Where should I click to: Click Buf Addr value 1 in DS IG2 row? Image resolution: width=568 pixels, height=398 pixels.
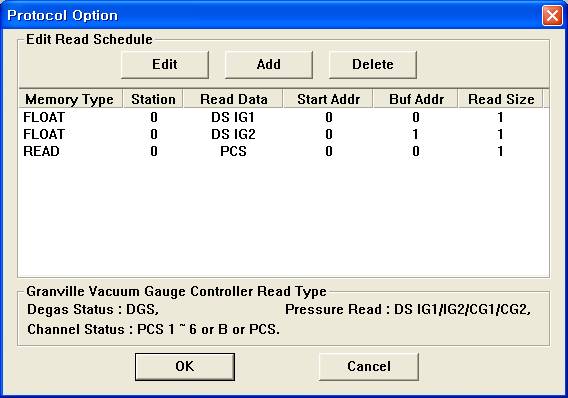415,134
